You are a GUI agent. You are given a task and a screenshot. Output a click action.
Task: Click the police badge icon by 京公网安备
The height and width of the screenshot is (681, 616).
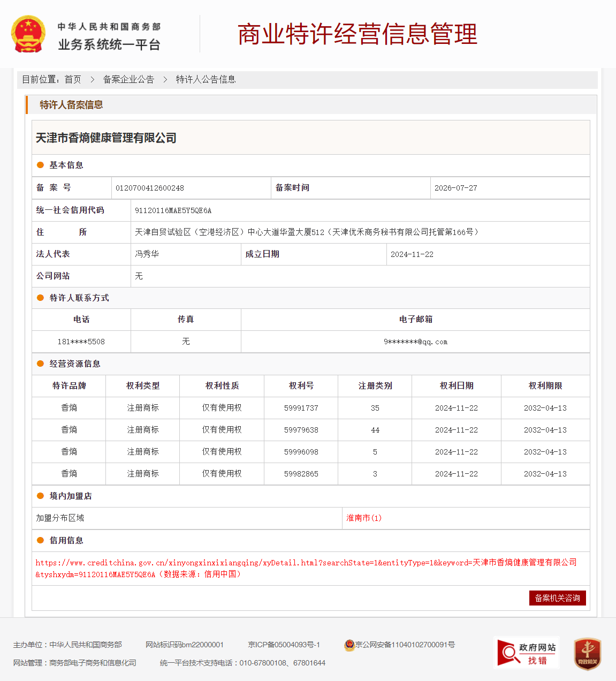tap(349, 645)
